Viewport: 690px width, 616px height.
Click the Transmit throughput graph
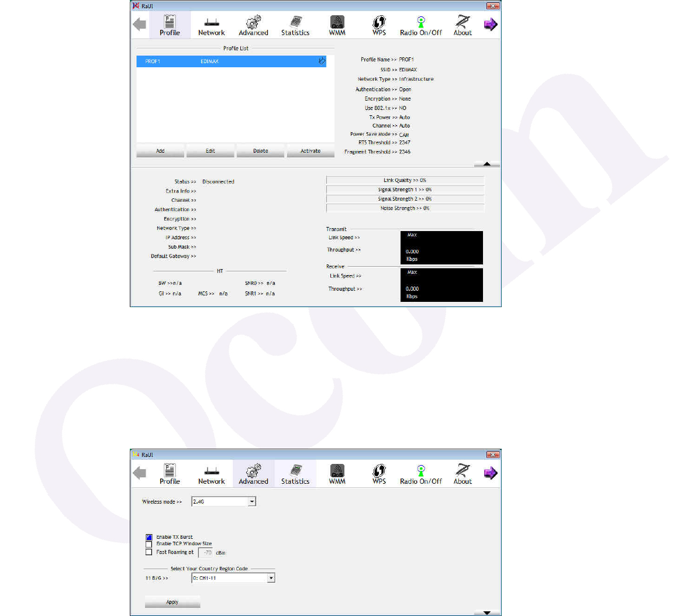pos(441,247)
